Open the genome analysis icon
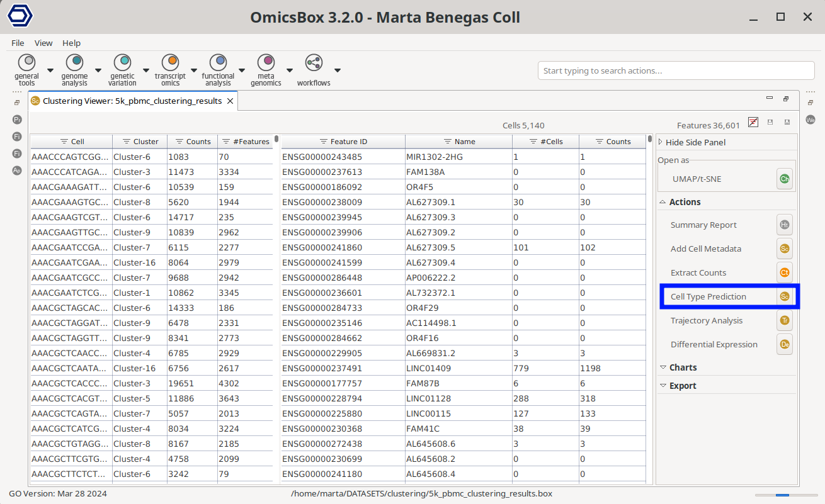Image resolution: width=825 pixels, height=504 pixels. (74, 63)
